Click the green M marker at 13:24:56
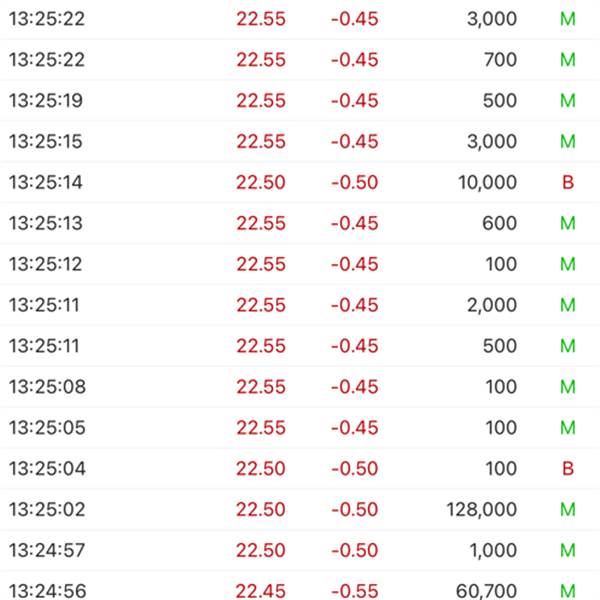Viewport: 600px width, 600px height. point(567,592)
